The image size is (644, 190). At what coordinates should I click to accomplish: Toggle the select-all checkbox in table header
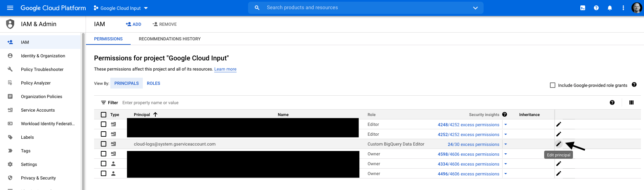point(104,115)
